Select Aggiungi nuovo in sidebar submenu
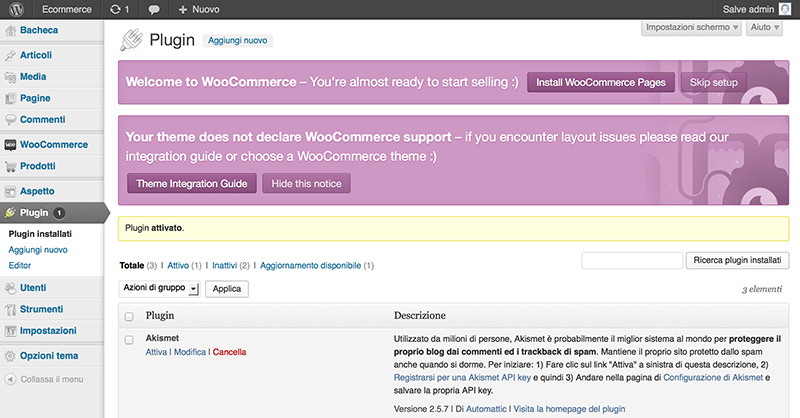 click(38, 250)
